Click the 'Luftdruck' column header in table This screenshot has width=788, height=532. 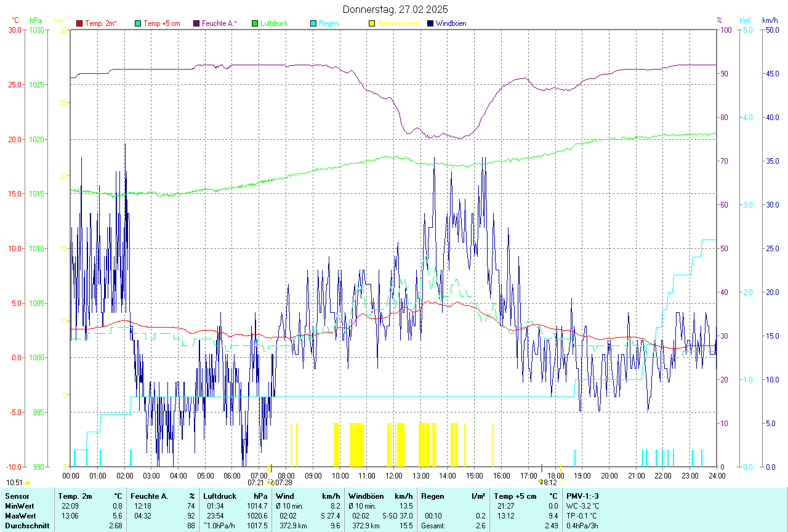[x=220, y=496]
